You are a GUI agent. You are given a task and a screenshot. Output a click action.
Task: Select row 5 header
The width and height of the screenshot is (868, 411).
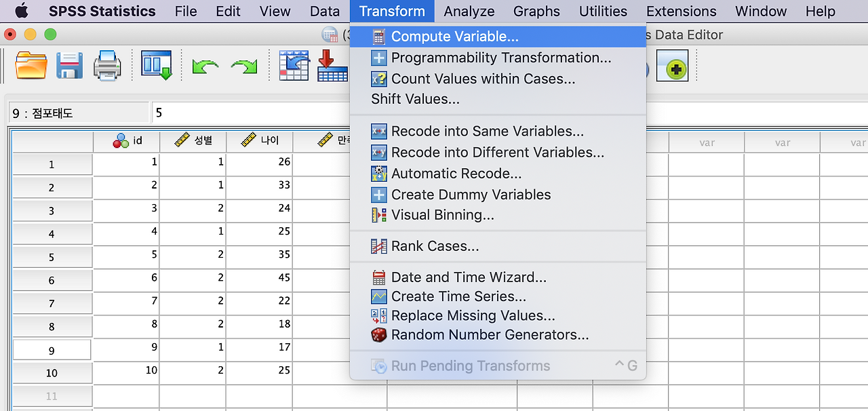click(x=52, y=257)
